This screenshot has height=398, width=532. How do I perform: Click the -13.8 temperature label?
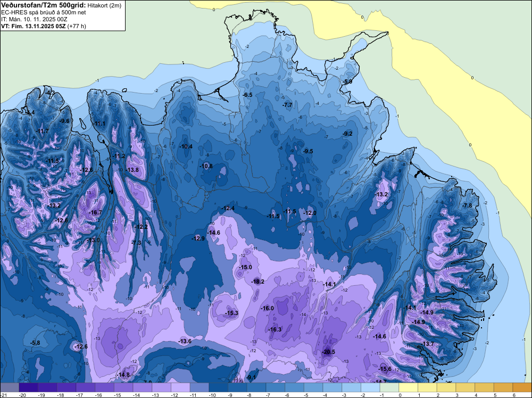(x=132, y=170)
